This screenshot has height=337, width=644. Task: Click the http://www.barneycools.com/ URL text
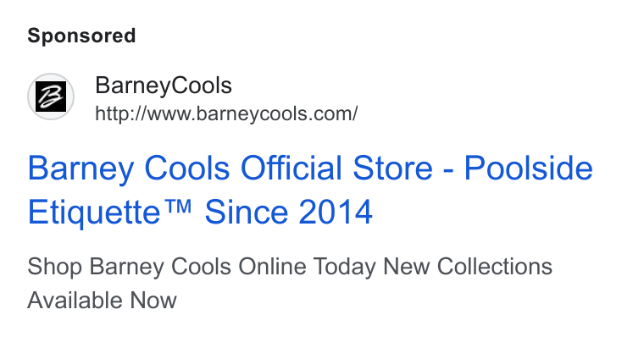[x=226, y=113]
